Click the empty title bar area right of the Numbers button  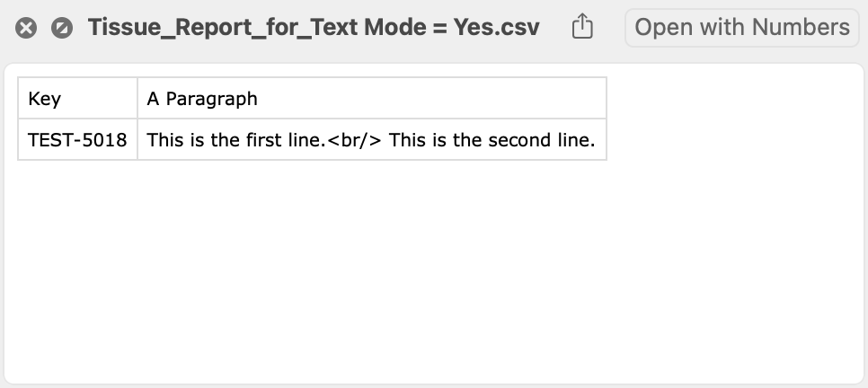pyautogui.click(x=861, y=27)
